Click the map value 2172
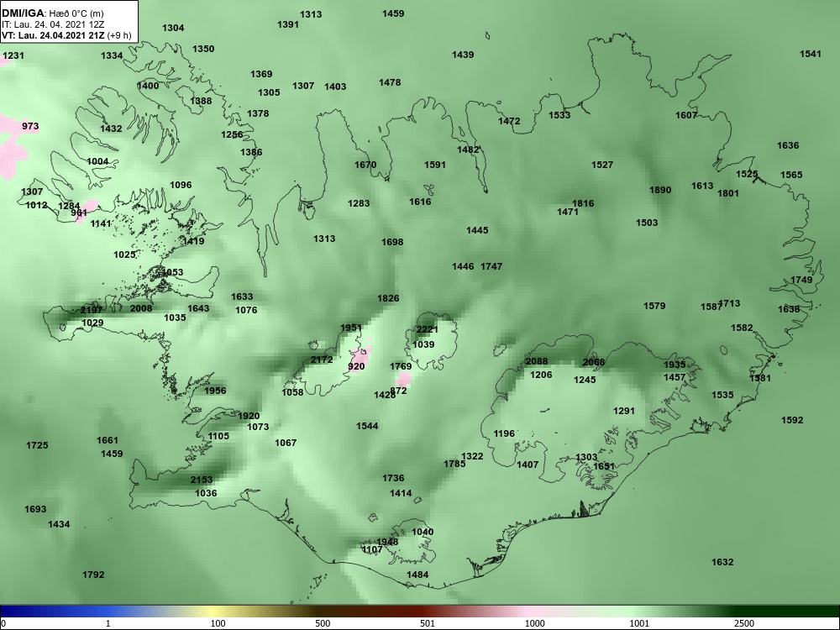This screenshot has width=840, height=630. click(322, 360)
